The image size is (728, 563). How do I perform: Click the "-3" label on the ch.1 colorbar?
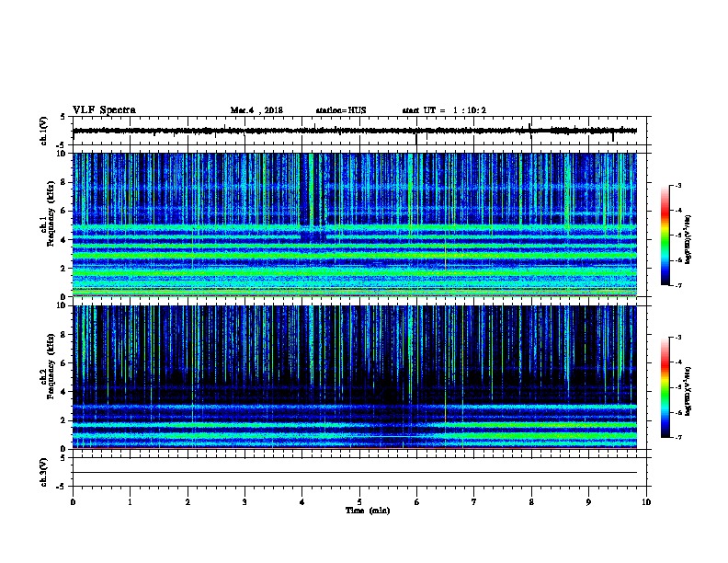pyautogui.click(x=677, y=185)
